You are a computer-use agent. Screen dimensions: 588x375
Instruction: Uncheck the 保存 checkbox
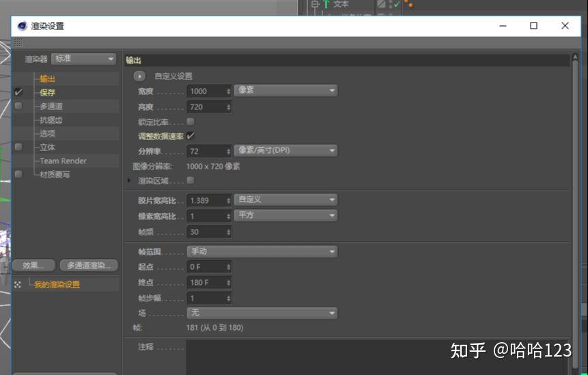click(18, 92)
